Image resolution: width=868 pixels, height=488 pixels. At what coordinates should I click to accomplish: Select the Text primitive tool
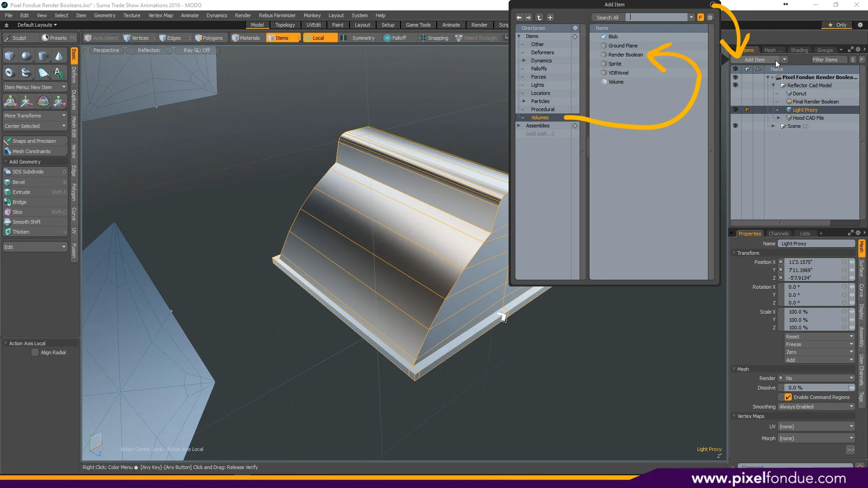pos(59,72)
